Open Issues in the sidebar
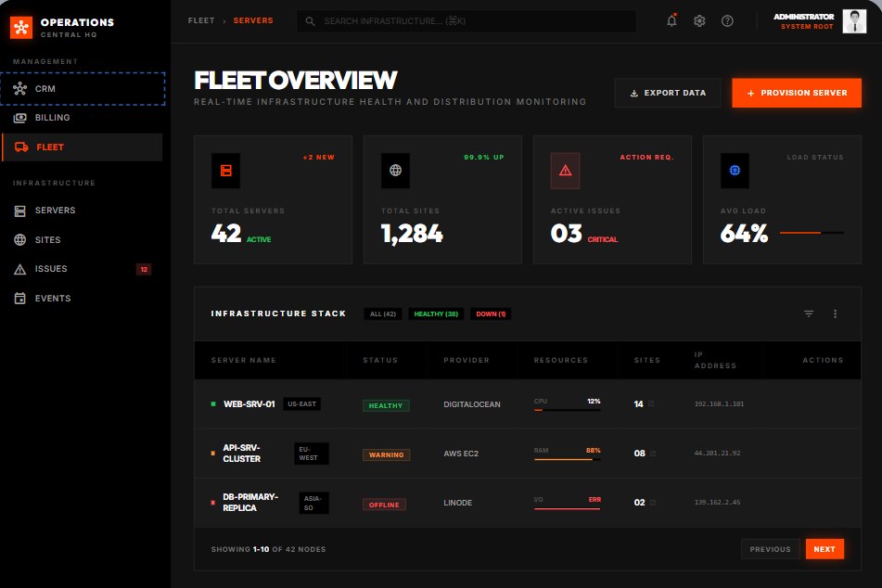882x588 pixels. (83, 269)
